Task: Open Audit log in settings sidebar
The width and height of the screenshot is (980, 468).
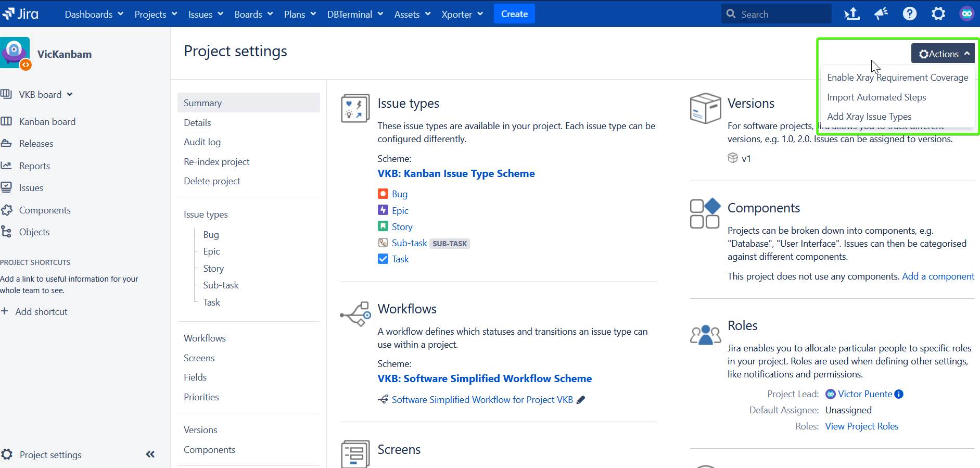Action: coord(202,142)
